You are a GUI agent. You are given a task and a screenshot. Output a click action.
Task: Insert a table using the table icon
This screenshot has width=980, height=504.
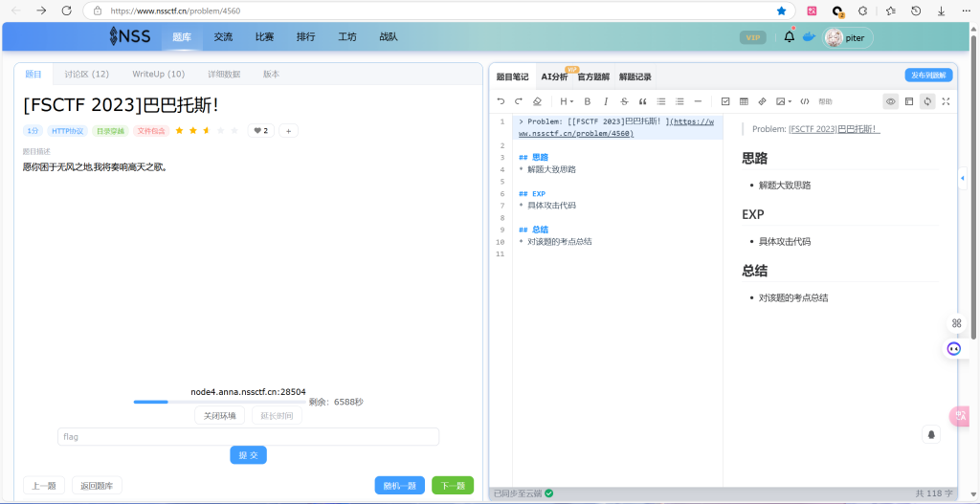(x=744, y=101)
